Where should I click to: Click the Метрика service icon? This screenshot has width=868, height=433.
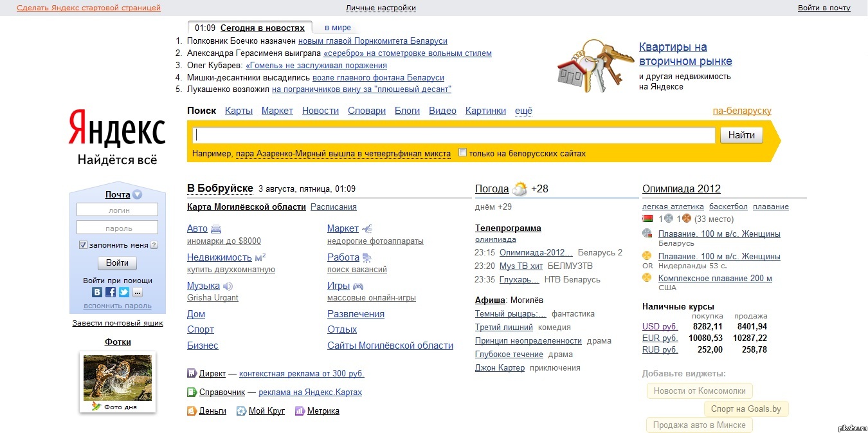tap(300, 410)
